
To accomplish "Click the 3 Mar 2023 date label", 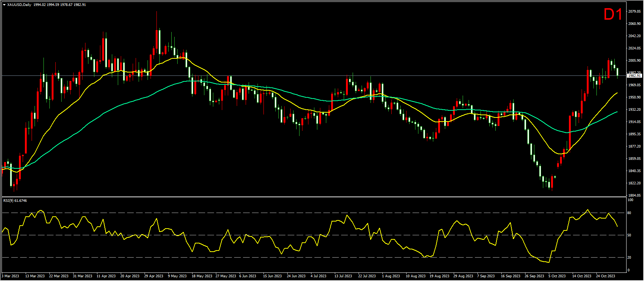I will [x=10, y=276].
